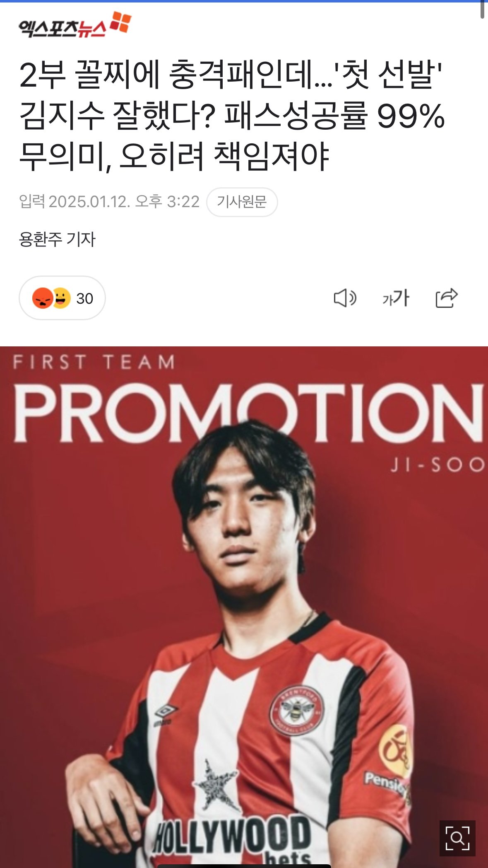Tap the orange squares in logo
The height and width of the screenshot is (868, 488).
point(120,22)
